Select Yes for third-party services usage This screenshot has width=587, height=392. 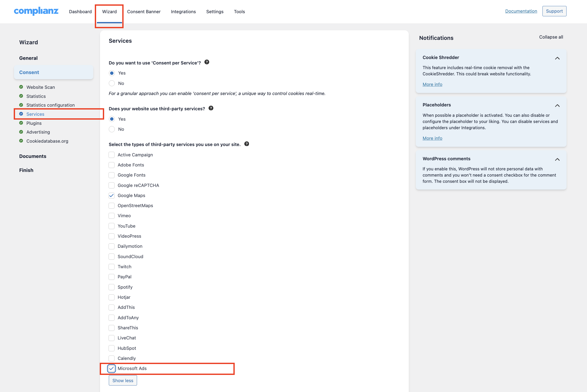click(112, 119)
